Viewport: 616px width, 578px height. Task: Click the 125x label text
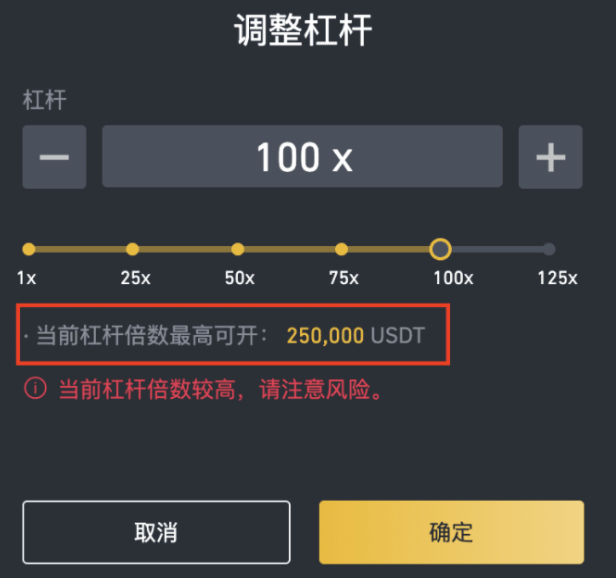pyautogui.click(x=557, y=278)
